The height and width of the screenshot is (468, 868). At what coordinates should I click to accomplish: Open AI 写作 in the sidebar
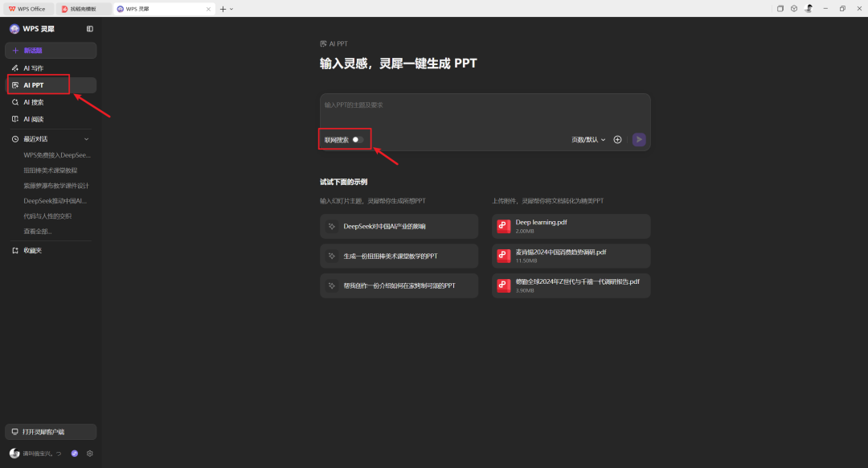tap(51, 68)
